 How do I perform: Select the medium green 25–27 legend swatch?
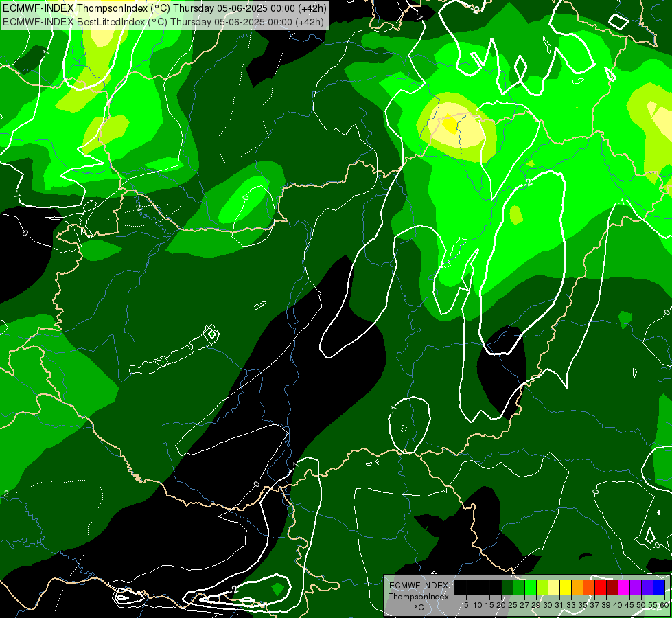click(x=519, y=587)
